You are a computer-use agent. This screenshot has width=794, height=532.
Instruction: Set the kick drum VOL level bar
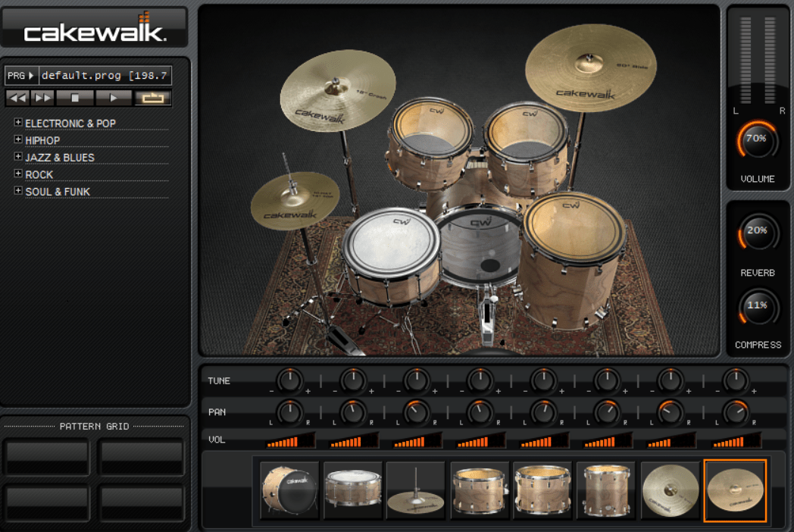(291, 440)
